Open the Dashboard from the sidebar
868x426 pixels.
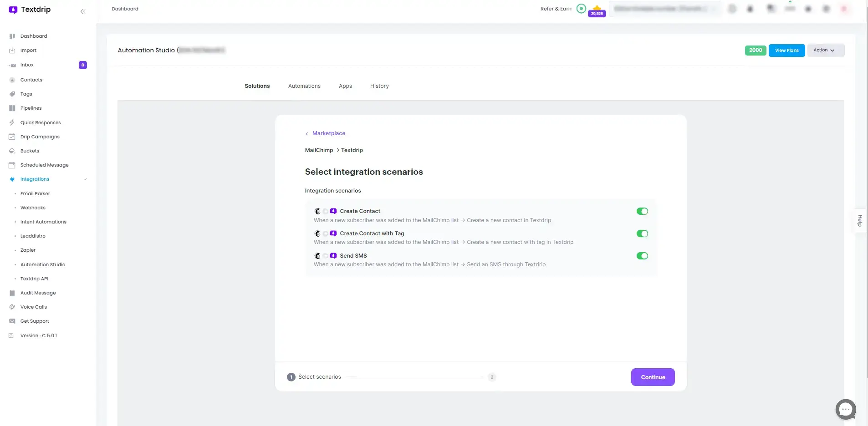pyautogui.click(x=33, y=36)
